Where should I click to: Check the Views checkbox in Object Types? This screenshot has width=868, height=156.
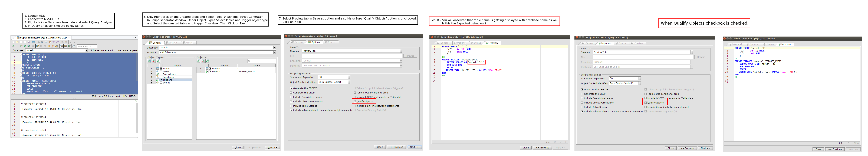[x=161, y=71]
